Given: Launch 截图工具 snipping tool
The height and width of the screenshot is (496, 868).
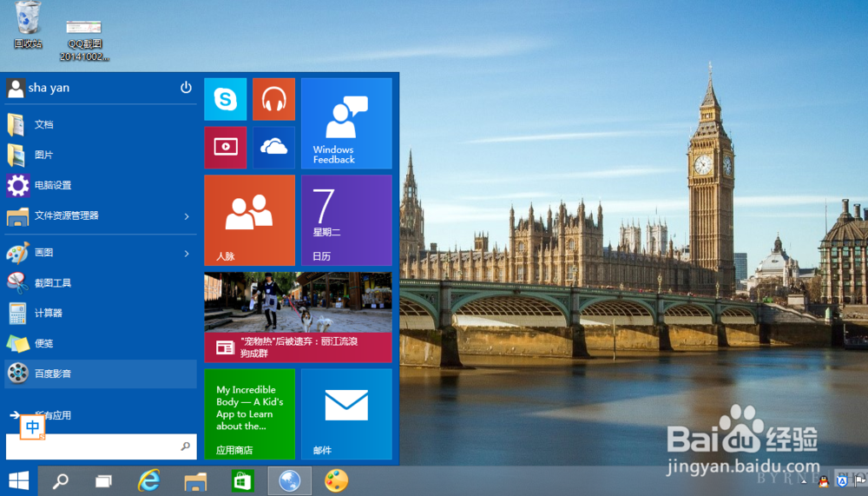Looking at the screenshot, I should (x=101, y=283).
